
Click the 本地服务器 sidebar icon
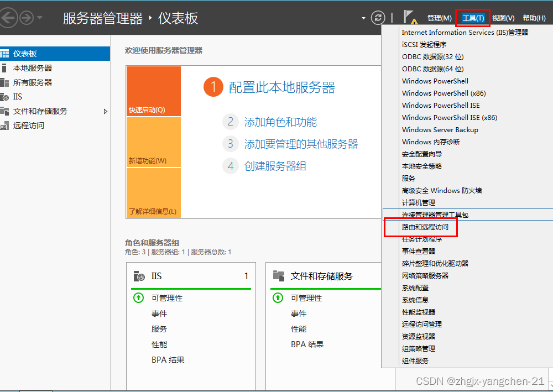[4, 68]
